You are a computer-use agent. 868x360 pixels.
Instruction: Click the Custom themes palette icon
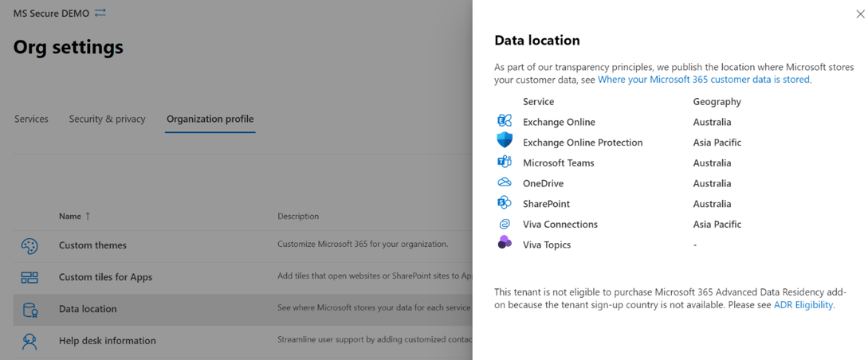(x=29, y=245)
